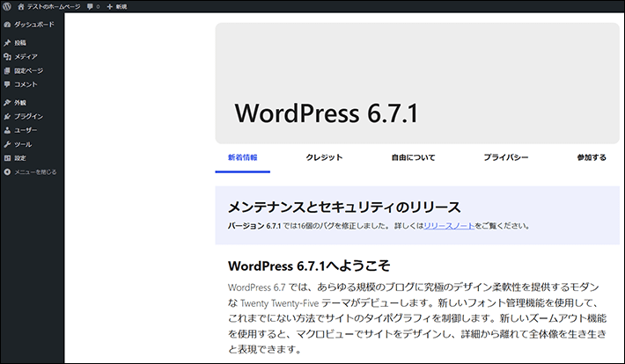The width and height of the screenshot is (625, 364).
Task: Click メンテナンスとセキュリティのリリース heading
Action: (344, 207)
